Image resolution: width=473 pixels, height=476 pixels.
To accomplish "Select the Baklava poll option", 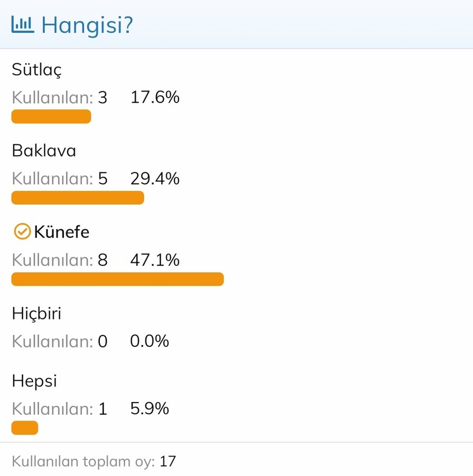I will pos(44,151).
